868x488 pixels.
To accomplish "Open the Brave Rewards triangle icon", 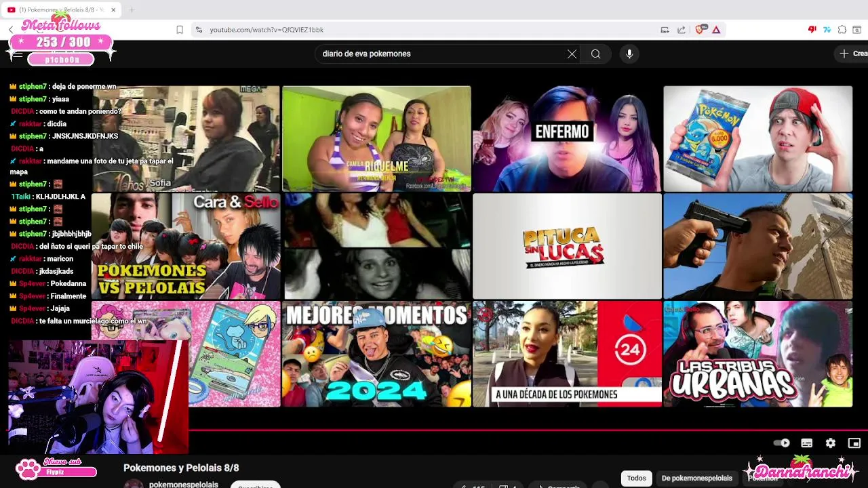I will click(716, 30).
